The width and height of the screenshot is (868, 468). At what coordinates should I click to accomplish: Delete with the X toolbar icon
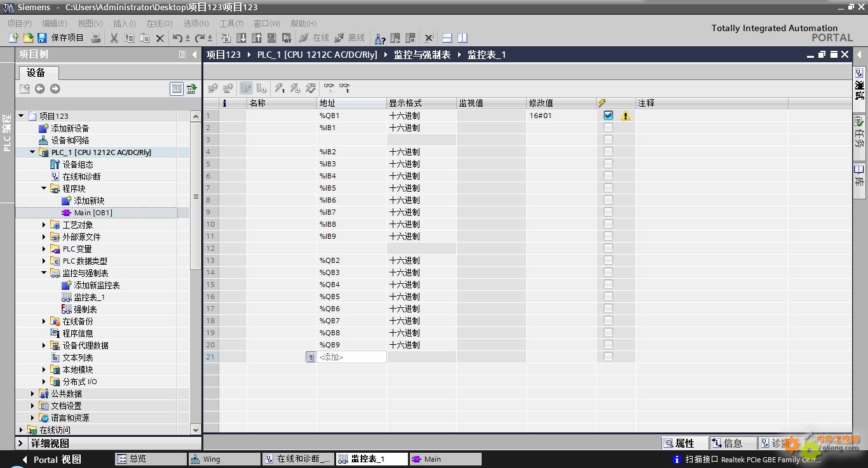[160, 38]
